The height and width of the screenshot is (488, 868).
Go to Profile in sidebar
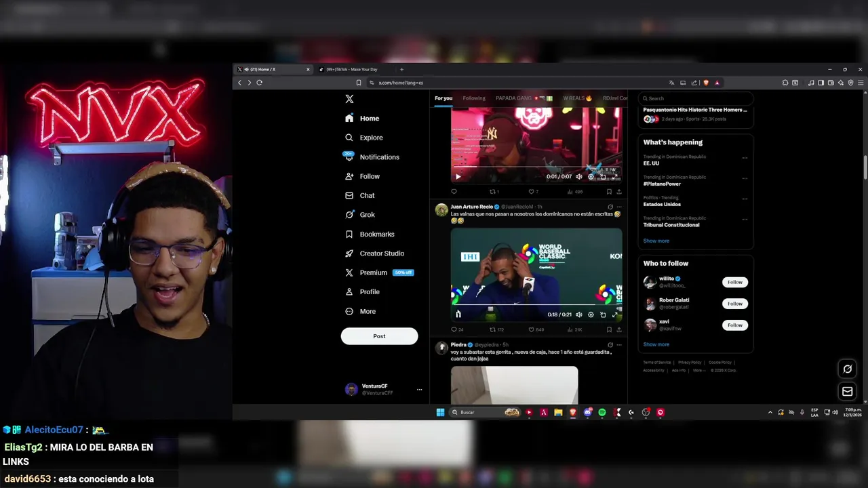362,291
